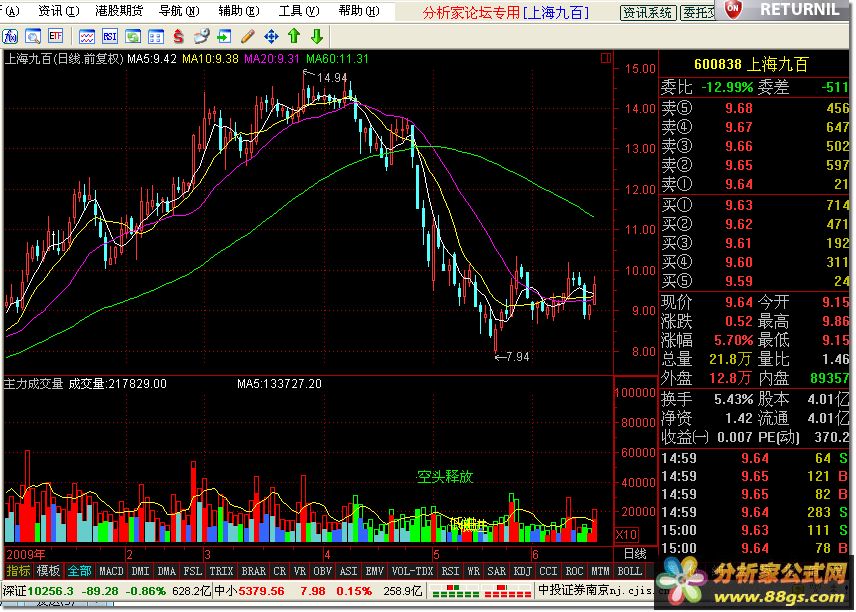Click the 日线 period label
Image resolution: width=856 pixels, height=612 pixels.
635,554
